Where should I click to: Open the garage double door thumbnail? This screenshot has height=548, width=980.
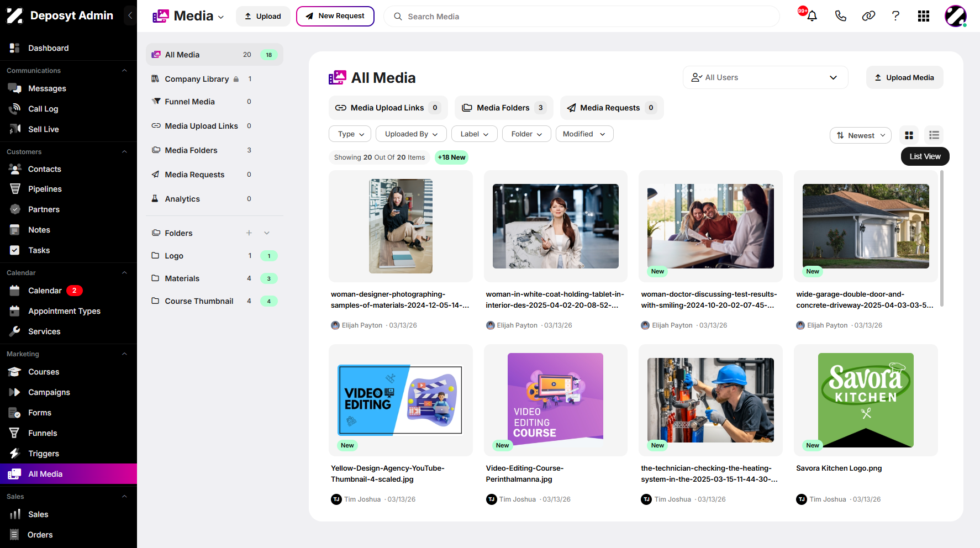[x=866, y=226]
